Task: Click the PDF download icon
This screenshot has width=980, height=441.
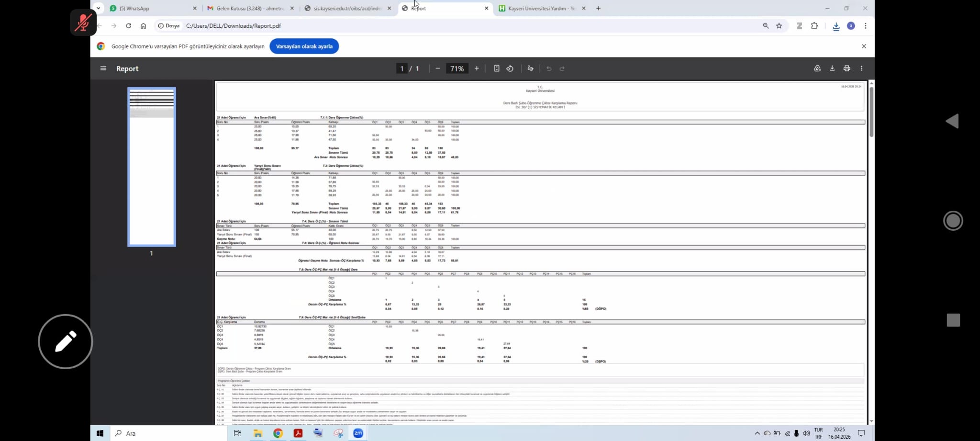Action: (832, 68)
